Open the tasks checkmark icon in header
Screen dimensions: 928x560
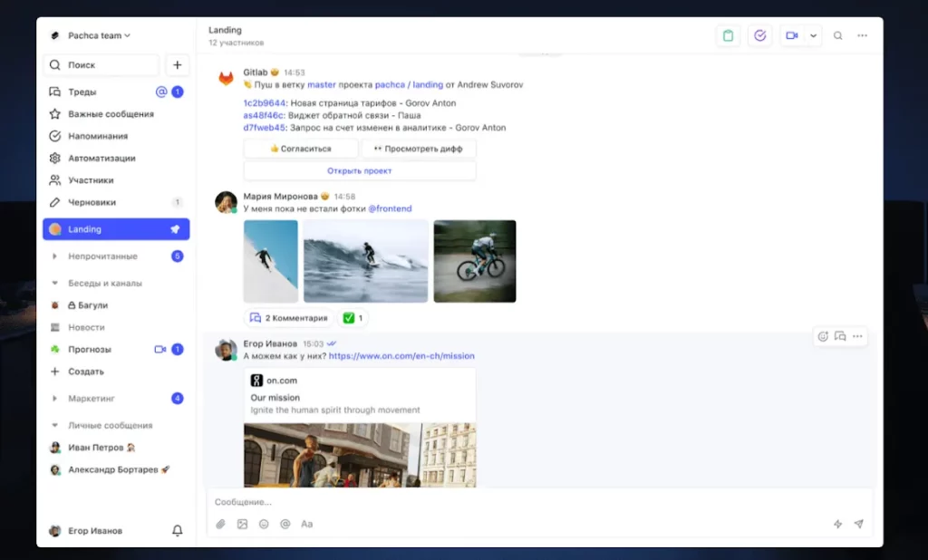(x=759, y=35)
